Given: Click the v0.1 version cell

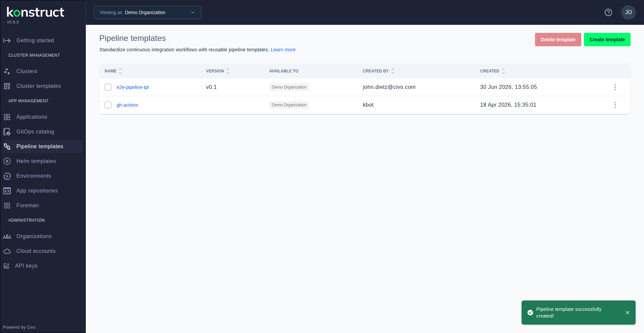Looking at the screenshot, I should tap(211, 87).
